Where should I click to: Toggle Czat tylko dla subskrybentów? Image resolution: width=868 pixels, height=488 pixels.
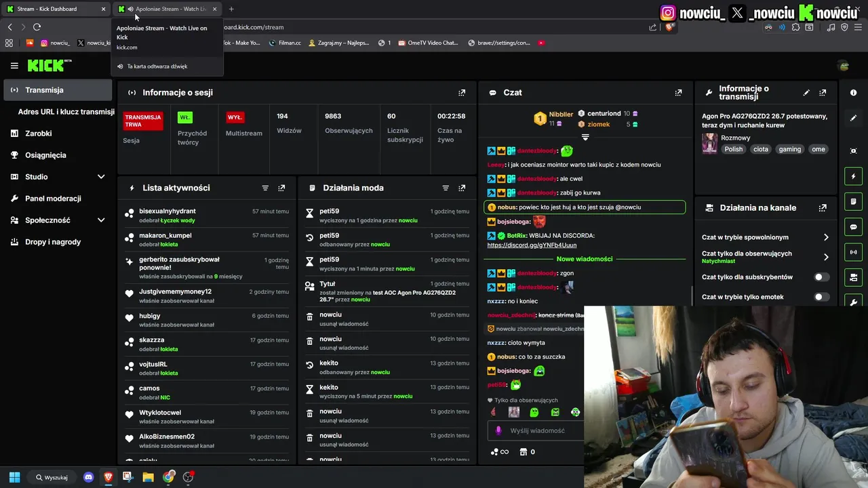(x=821, y=277)
